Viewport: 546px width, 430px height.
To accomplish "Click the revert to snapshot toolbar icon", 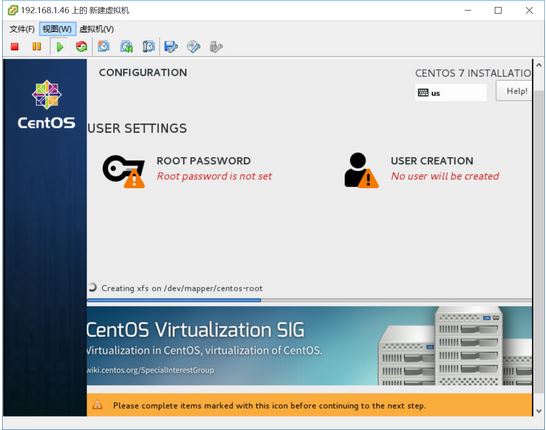I will 126,47.
